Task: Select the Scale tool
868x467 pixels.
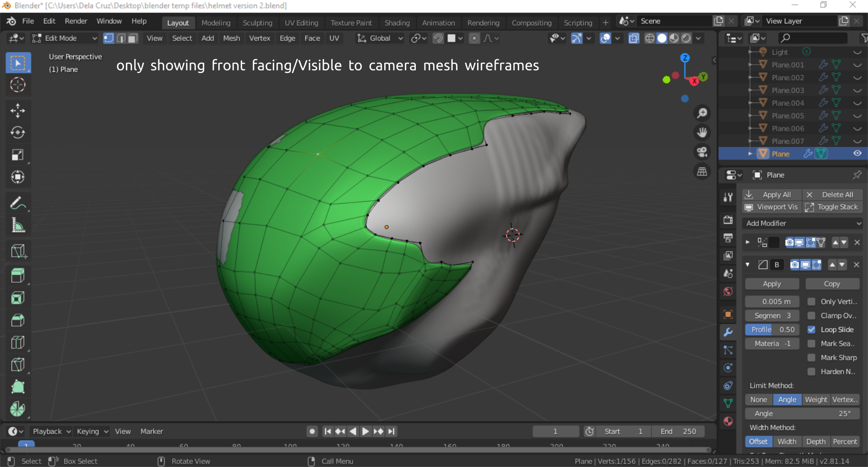Action: click(x=18, y=155)
